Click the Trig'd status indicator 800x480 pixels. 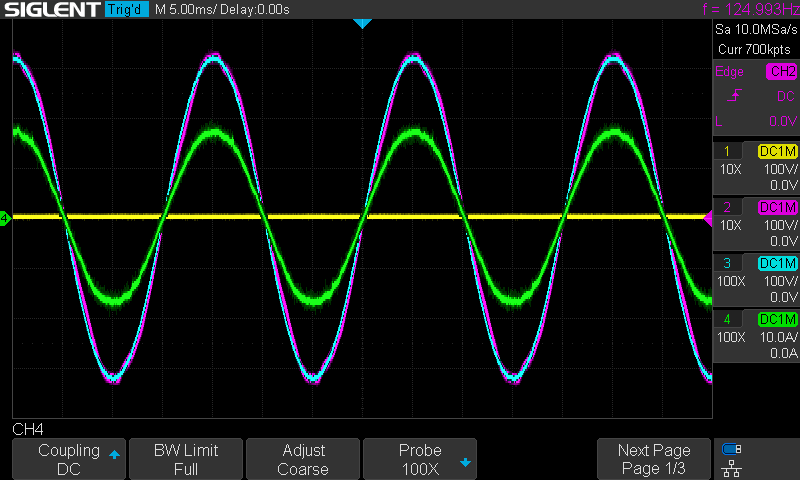pos(126,10)
